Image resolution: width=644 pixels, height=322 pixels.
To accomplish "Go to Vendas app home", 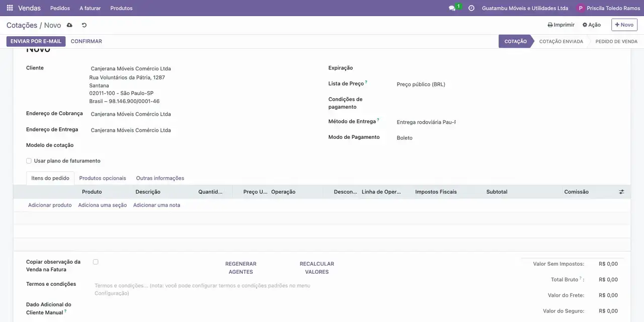I will click(x=29, y=8).
